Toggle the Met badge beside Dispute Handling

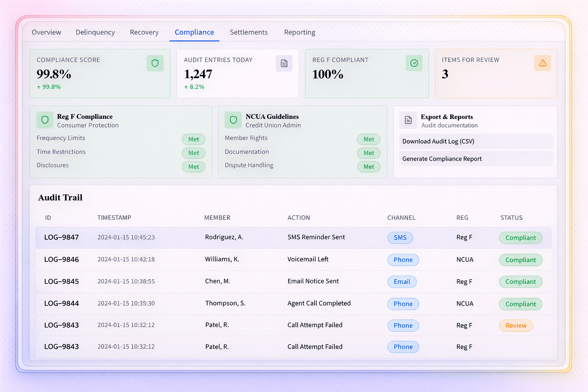point(369,167)
